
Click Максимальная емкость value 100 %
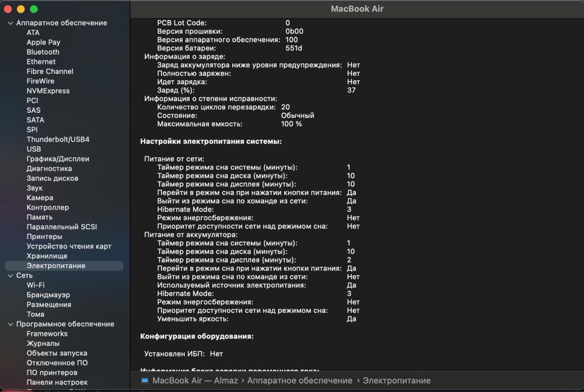[291, 124]
